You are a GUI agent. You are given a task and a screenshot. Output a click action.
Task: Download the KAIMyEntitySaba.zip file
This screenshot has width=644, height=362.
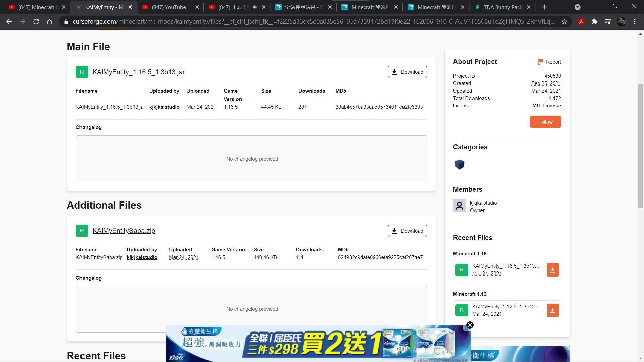click(407, 231)
